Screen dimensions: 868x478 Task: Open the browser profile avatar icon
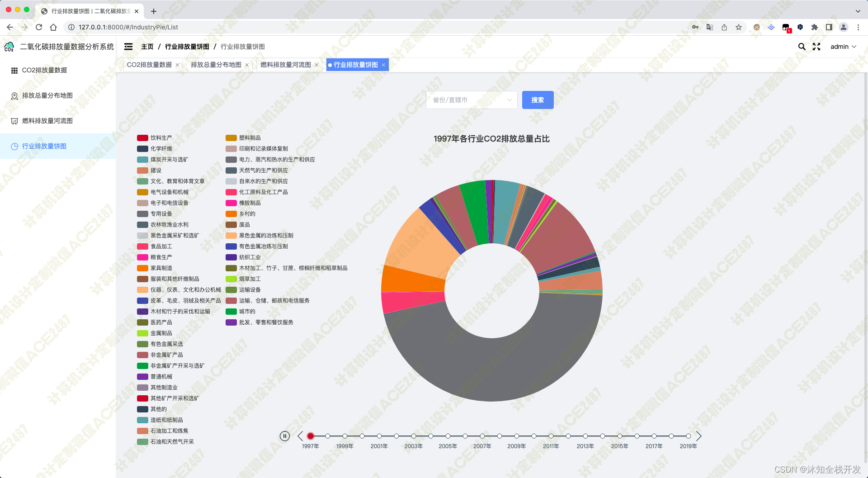click(844, 27)
